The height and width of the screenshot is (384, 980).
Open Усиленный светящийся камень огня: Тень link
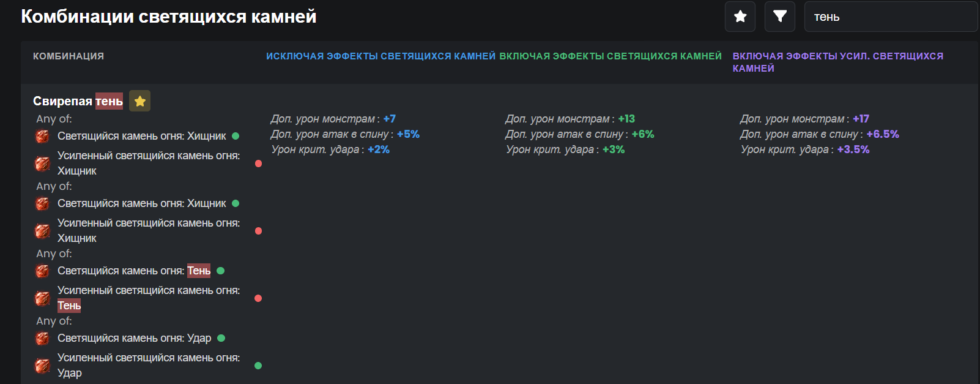tap(148, 298)
